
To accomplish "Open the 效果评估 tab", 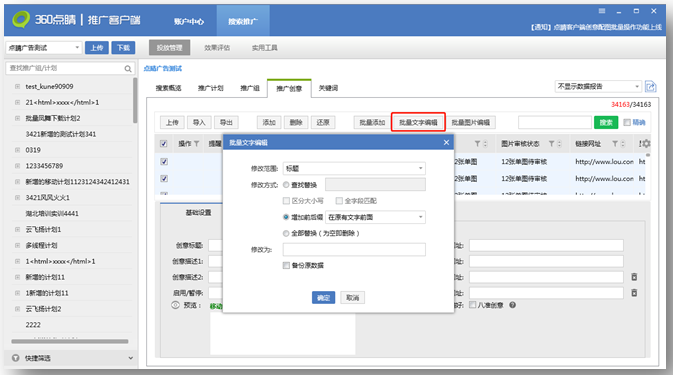I will (217, 48).
